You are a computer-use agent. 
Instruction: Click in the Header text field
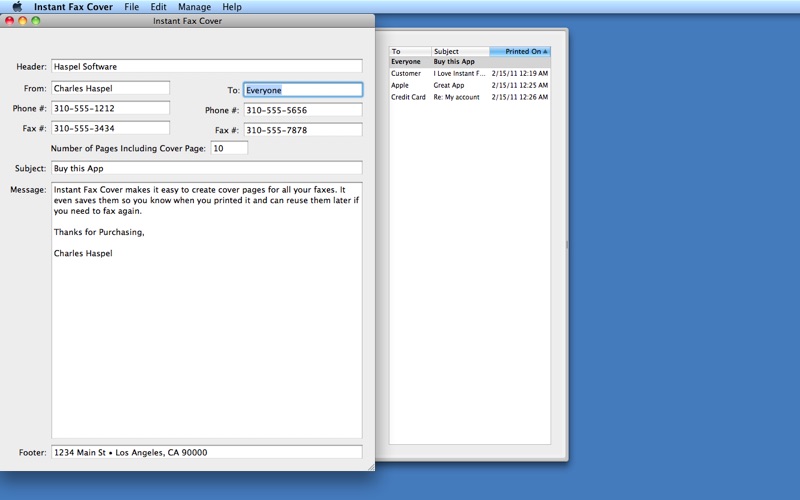point(206,67)
